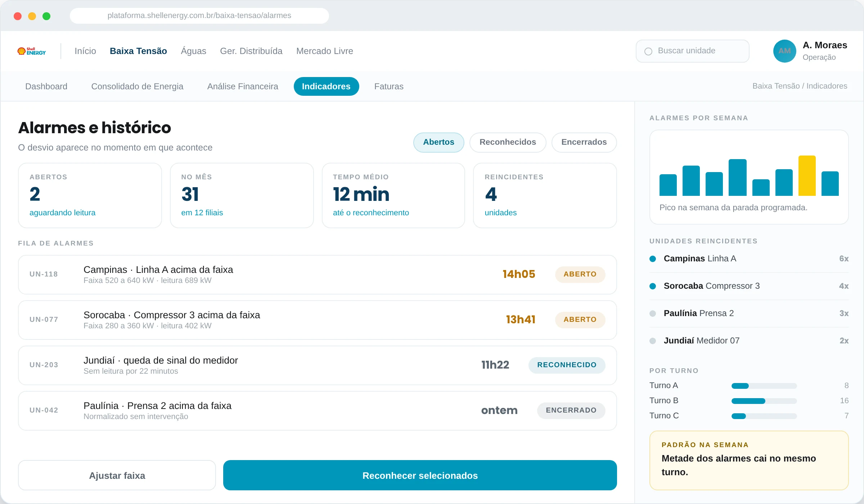The width and height of the screenshot is (864, 504).
Task: Switch to the Dashboard tab
Action: click(x=46, y=86)
